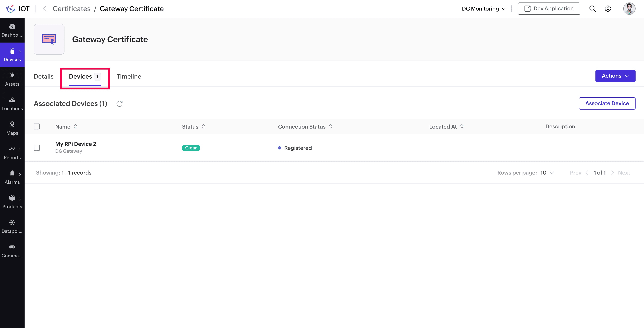Switch to the Details tab

tap(44, 76)
